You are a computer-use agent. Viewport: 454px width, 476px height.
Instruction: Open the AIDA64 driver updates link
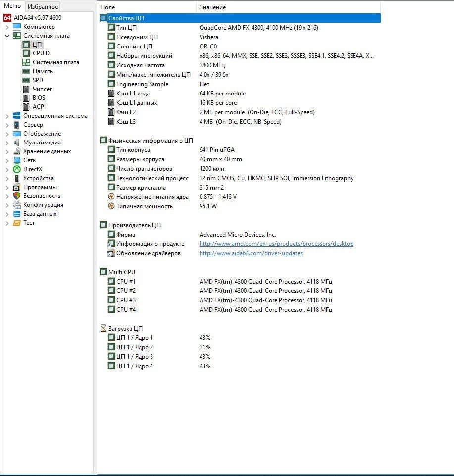(x=251, y=253)
